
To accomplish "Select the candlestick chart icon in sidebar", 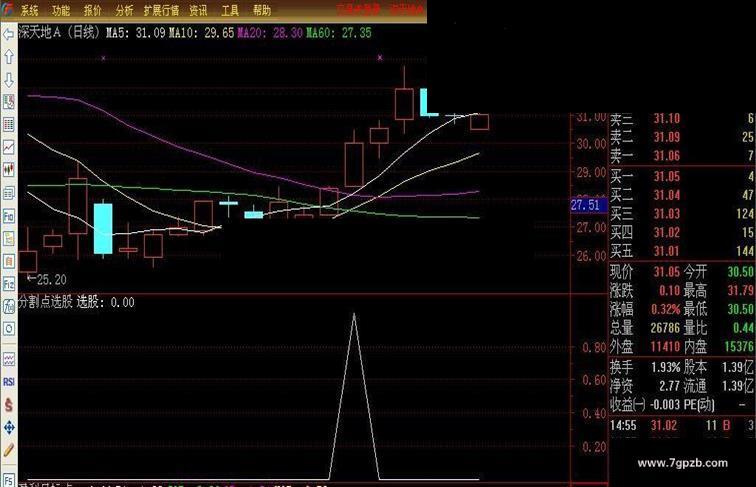I will click(x=9, y=170).
